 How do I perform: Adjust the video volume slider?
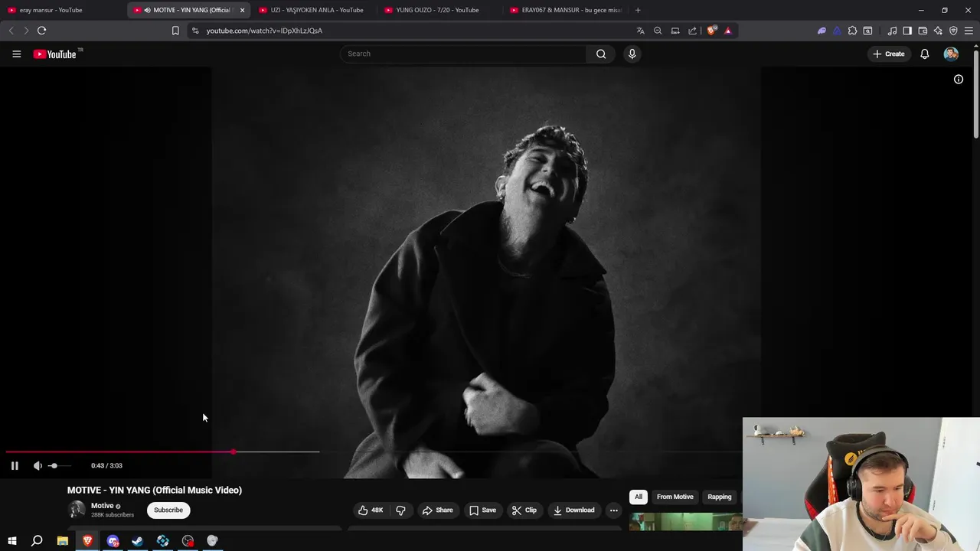pyautogui.click(x=59, y=465)
